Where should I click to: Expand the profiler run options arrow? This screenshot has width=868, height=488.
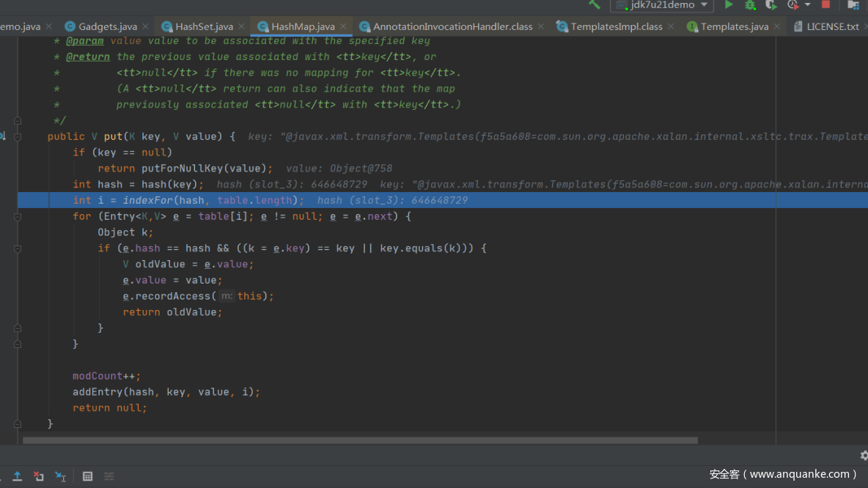(807, 5)
